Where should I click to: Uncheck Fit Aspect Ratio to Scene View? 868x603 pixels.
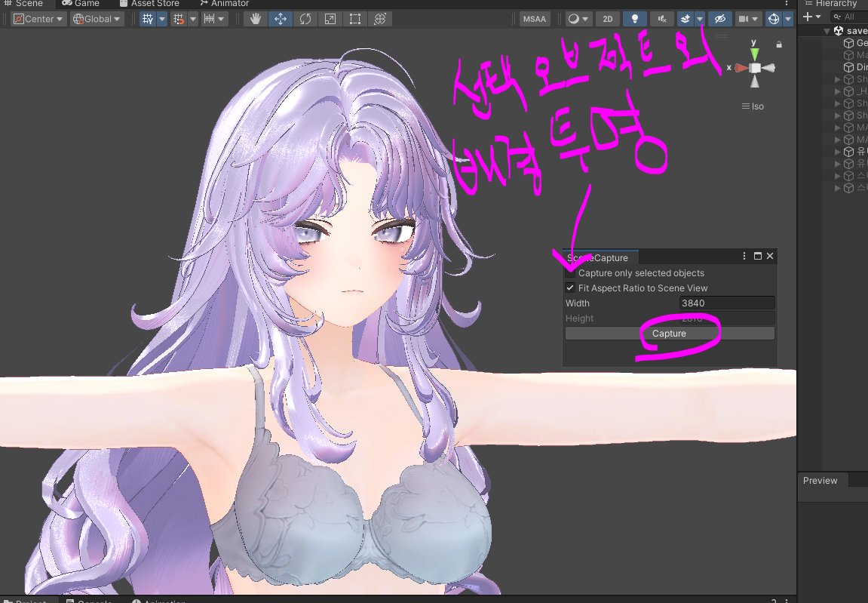point(571,288)
